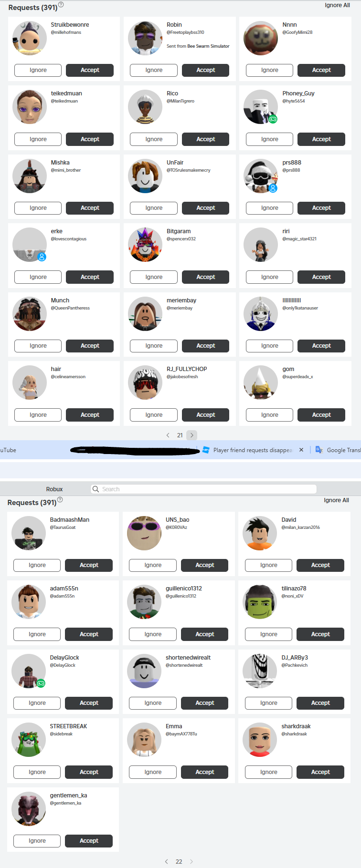The height and width of the screenshot is (868, 361).
Task: Click the magnifier icon in Search bar
Action: 96,489
